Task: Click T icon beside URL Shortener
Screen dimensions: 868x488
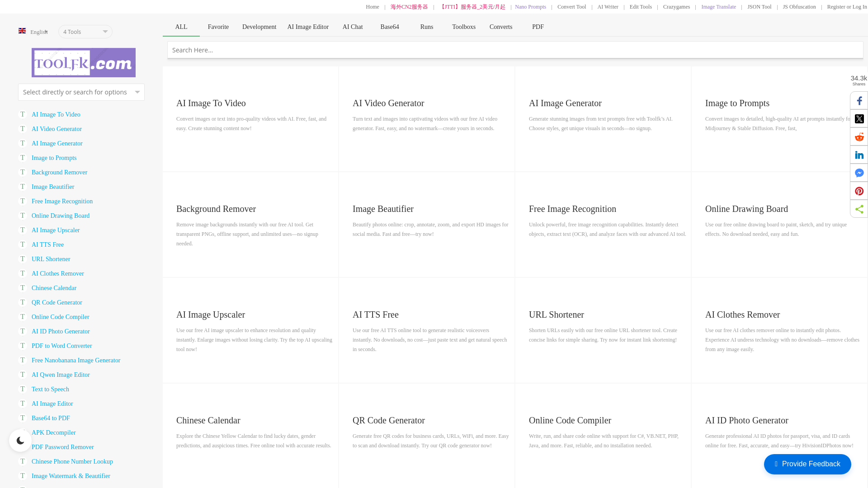Action: [x=23, y=259]
